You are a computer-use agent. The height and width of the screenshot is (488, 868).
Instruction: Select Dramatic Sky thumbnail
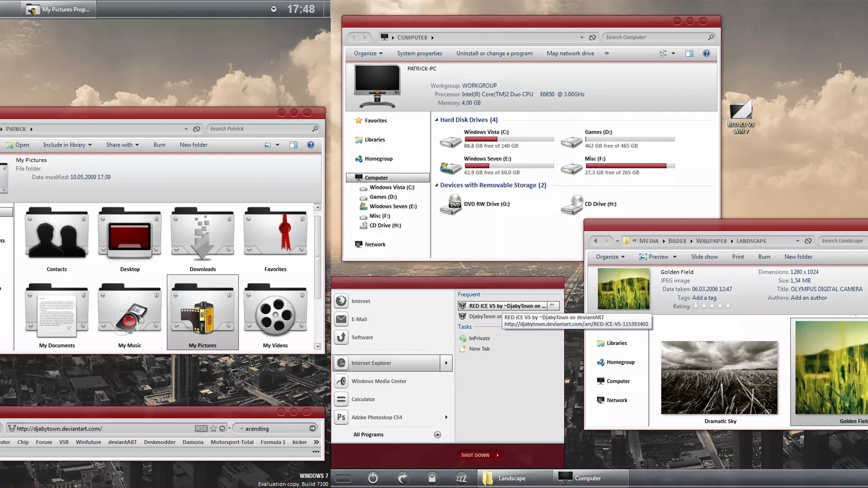719,377
